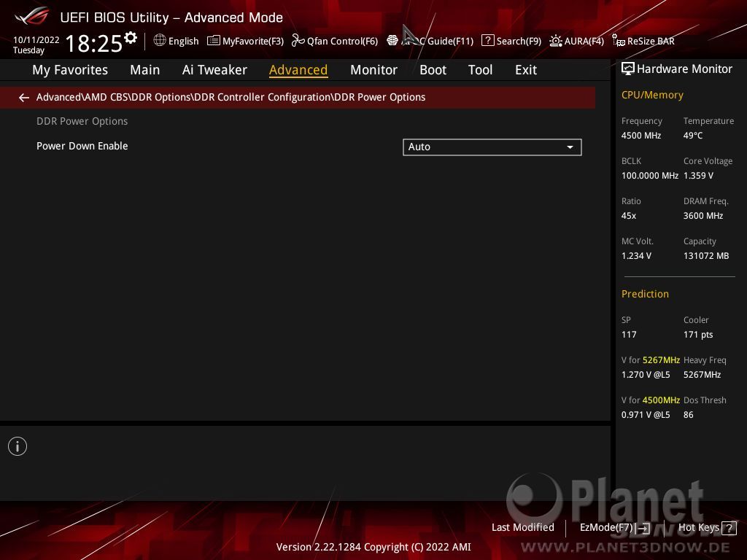Click ReSize BAR label

pos(651,42)
